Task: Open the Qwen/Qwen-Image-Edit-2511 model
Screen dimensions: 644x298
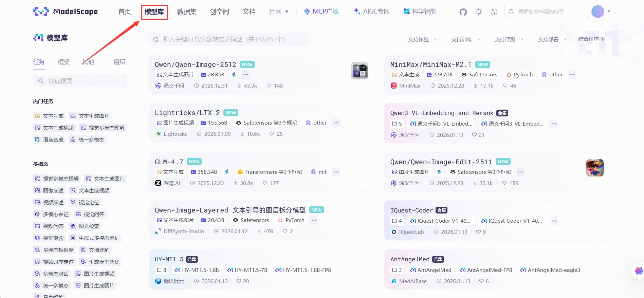Action: [441, 162]
